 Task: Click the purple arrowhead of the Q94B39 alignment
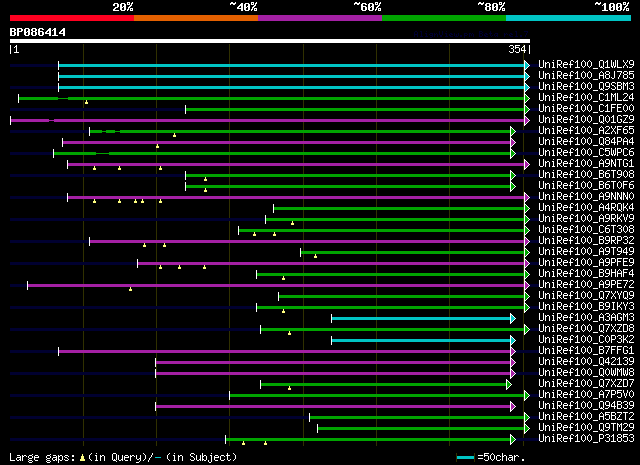click(513, 407)
